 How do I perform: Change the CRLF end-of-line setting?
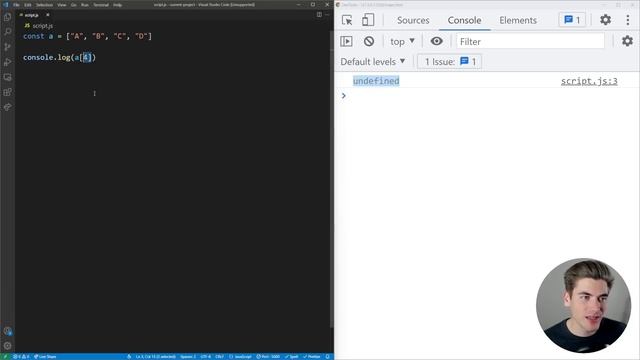219,357
